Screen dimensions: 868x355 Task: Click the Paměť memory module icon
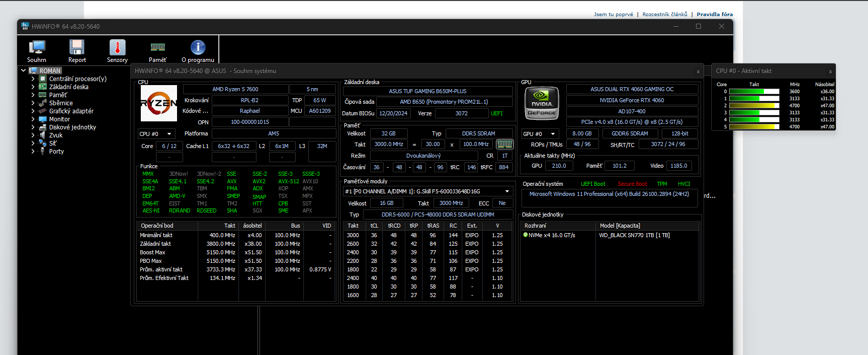pos(157,48)
